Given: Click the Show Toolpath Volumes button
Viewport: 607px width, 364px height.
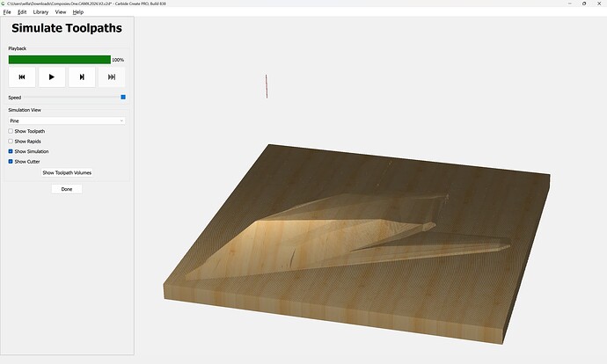Looking at the screenshot, I should point(67,172).
